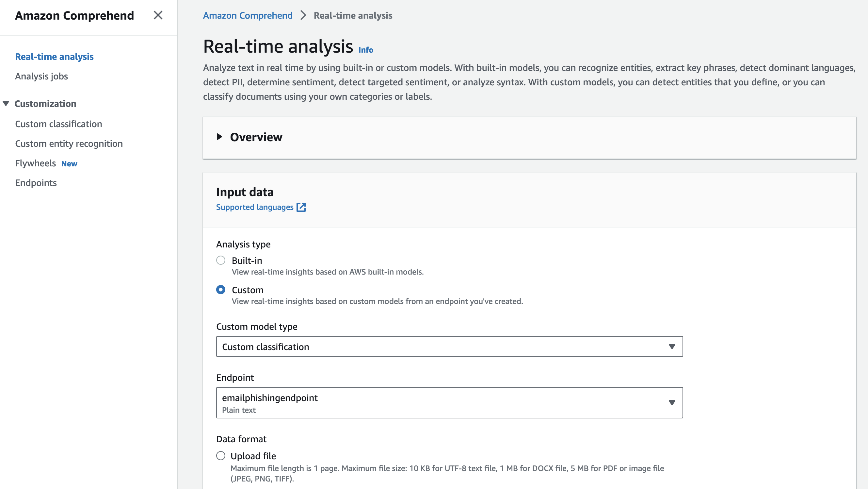Click the Custom model type dropdown arrow

click(x=671, y=346)
